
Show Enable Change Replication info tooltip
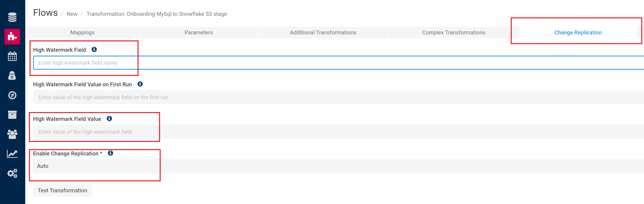coord(111,153)
